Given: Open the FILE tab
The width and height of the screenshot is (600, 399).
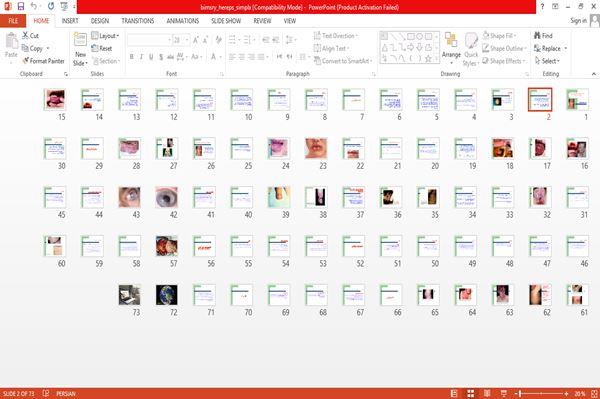Looking at the screenshot, I should tap(13, 21).
